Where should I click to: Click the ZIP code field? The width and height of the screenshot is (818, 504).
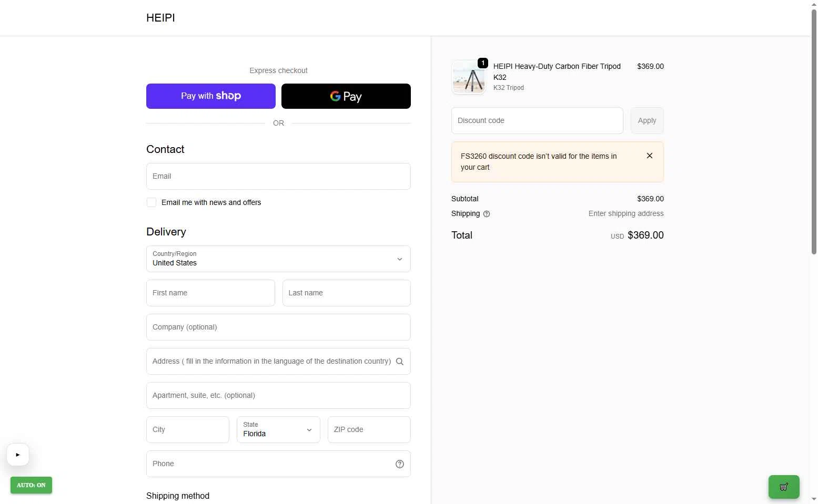coord(369,429)
